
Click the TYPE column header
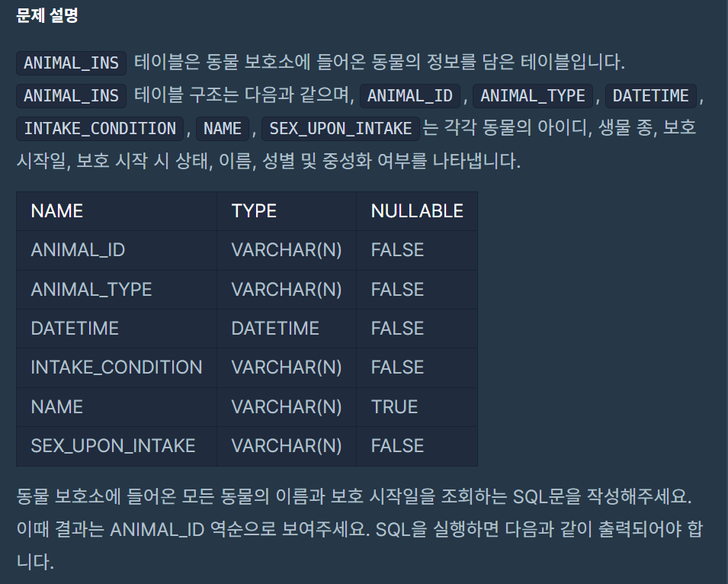coord(286,211)
